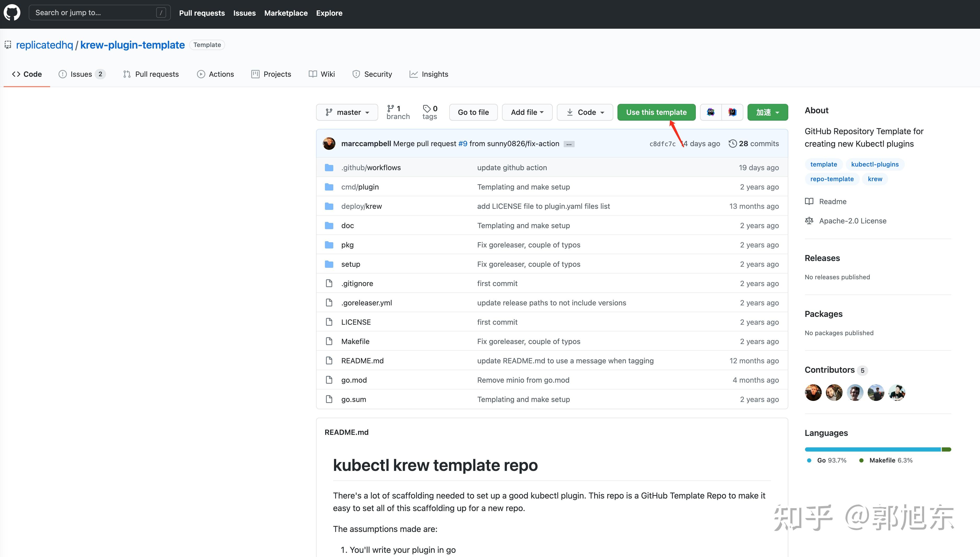This screenshot has height=557, width=980.
Task: Switch to the Actions tab
Action: coord(215,74)
